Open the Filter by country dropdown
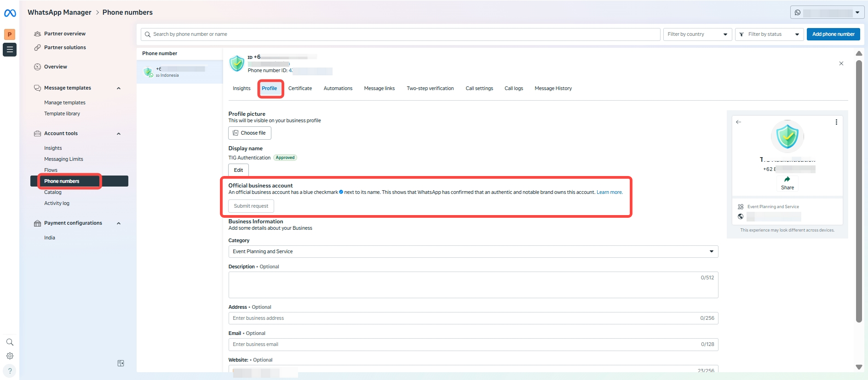Image resolution: width=868 pixels, height=380 pixels. pos(697,34)
